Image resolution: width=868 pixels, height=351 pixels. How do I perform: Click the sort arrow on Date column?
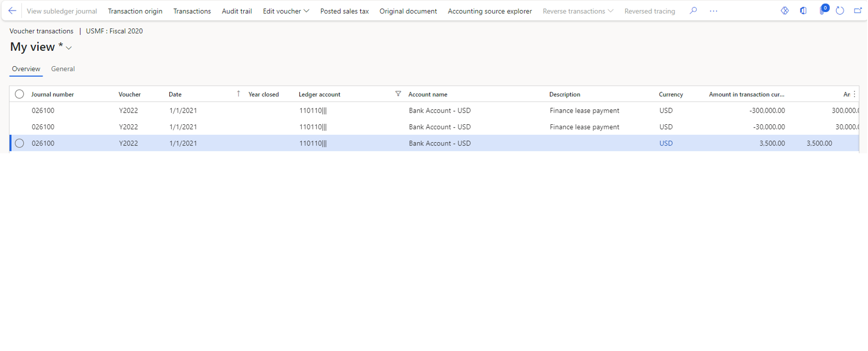click(x=238, y=94)
